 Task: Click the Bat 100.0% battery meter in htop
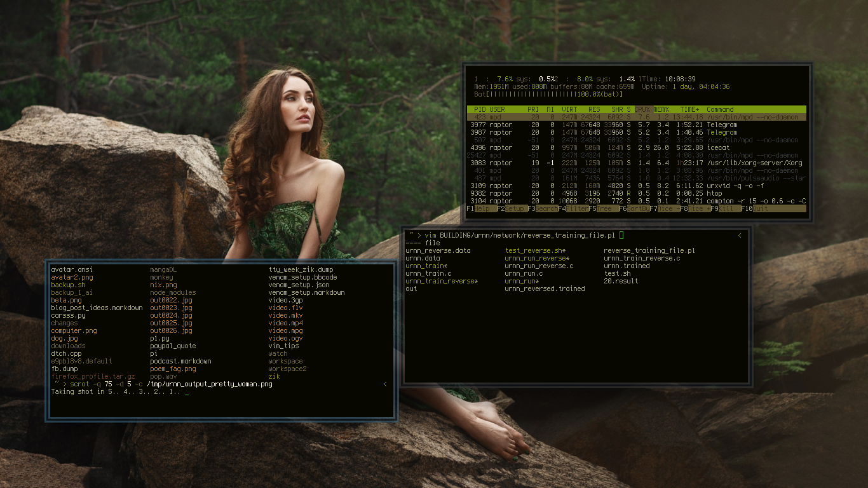point(548,94)
